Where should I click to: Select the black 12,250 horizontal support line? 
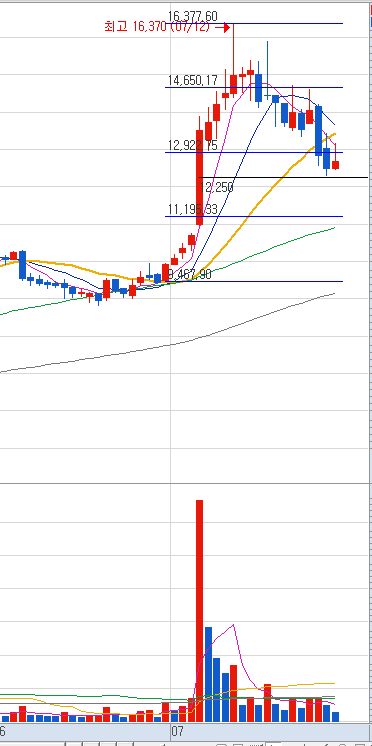point(284,177)
